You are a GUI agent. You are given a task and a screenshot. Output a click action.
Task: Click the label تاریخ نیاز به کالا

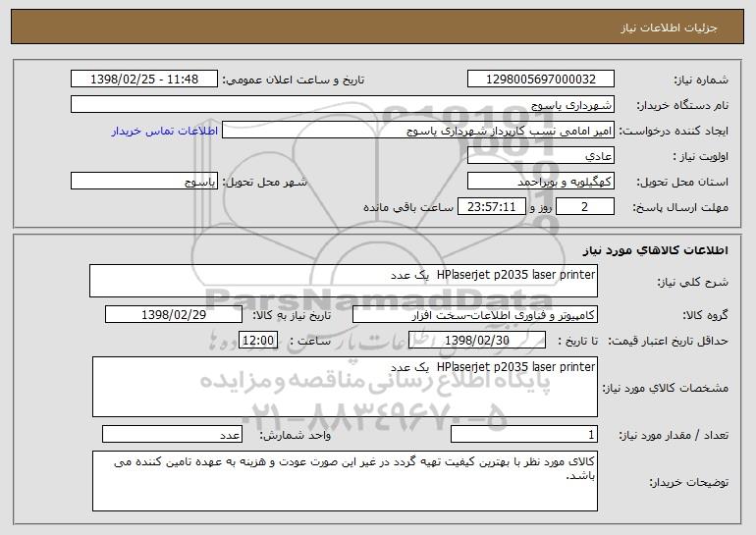coord(292,316)
